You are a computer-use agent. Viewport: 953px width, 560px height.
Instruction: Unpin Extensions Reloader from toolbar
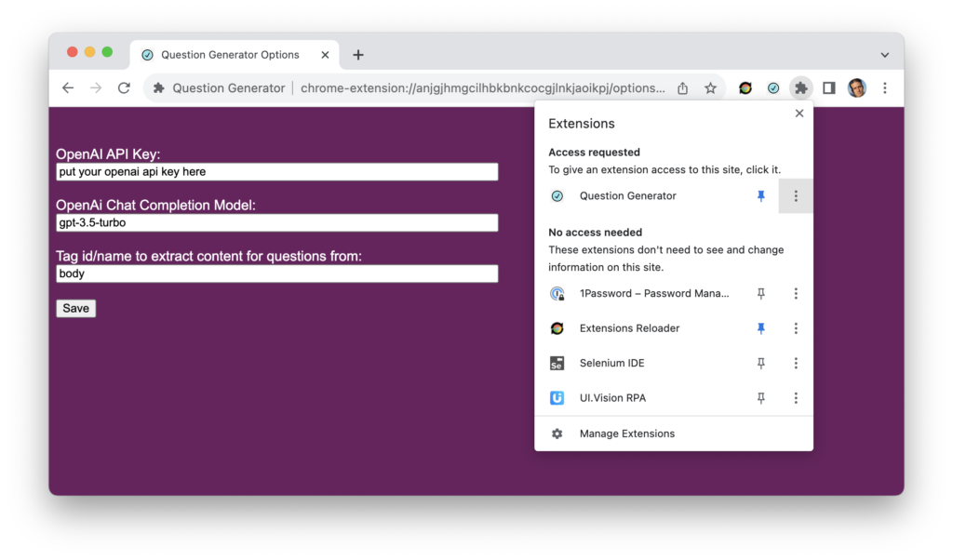(760, 328)
